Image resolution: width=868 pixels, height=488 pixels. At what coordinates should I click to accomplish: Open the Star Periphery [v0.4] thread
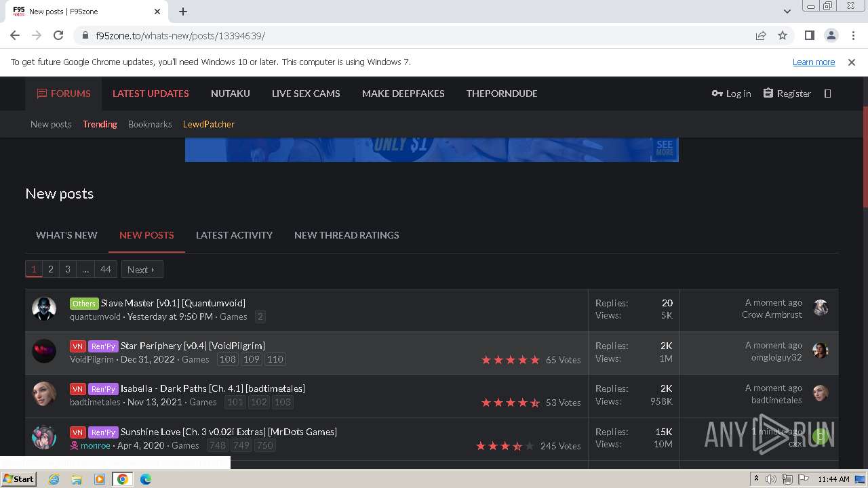pyautogui.click(x=193, y=346)
